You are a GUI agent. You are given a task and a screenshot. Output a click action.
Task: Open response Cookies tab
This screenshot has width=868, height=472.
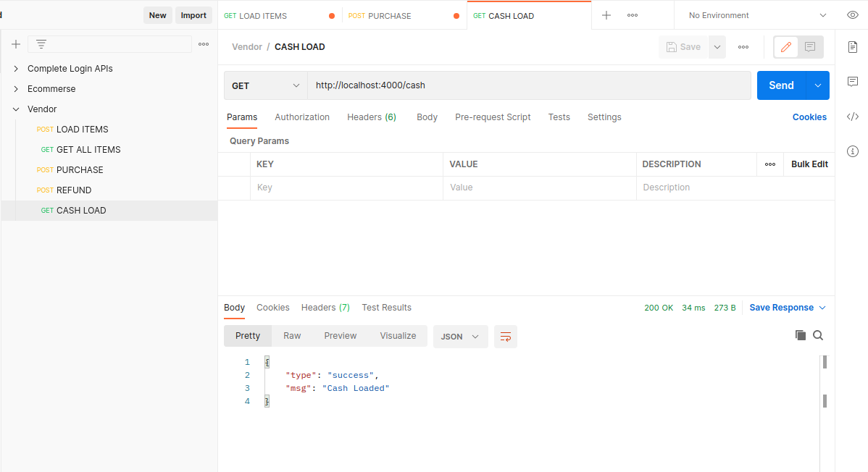tap(273, 308)
